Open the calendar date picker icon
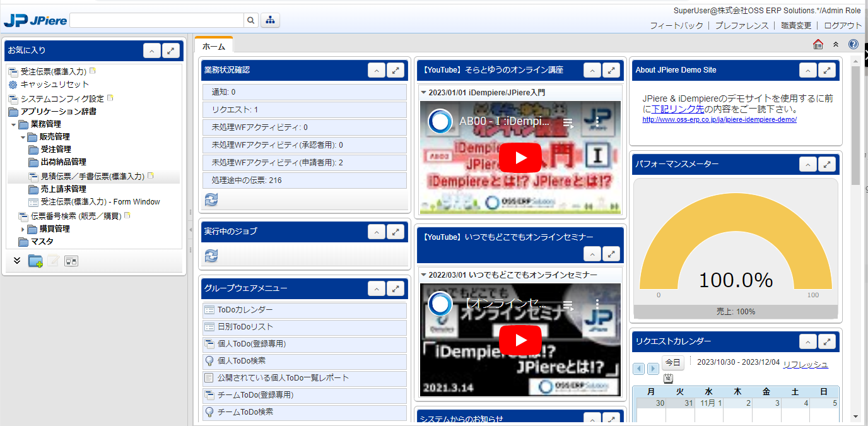 668,378
